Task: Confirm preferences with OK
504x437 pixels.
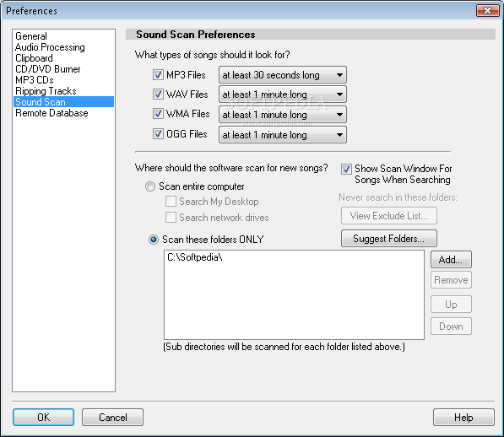Action: 43,418
